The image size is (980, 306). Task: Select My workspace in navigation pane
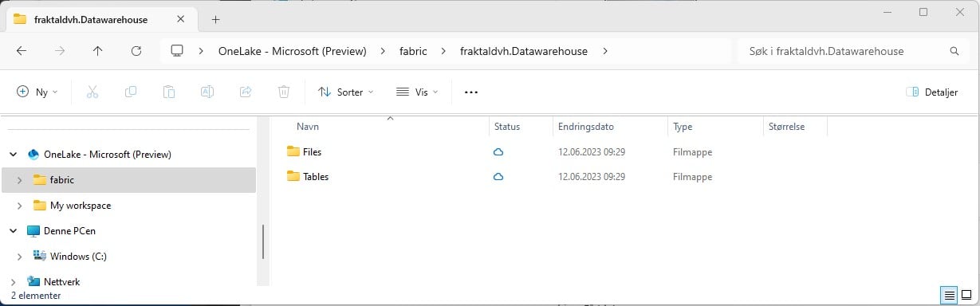click(x=81, y=206)
